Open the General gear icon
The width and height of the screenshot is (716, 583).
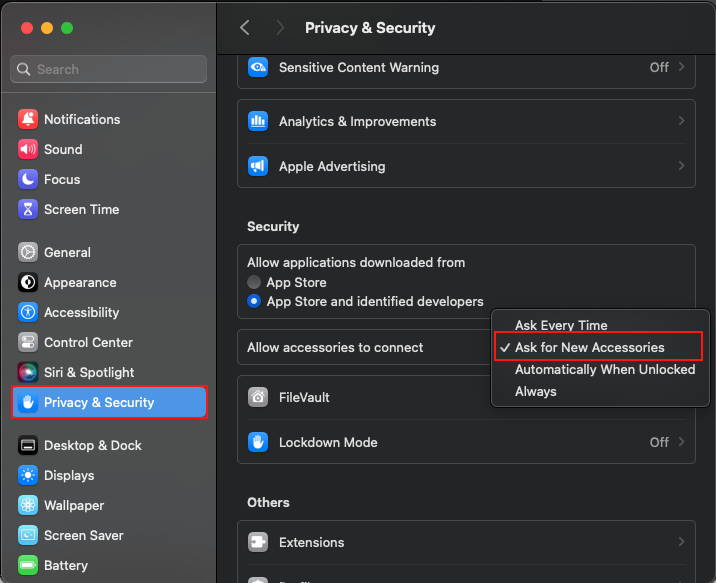(28, 252)
